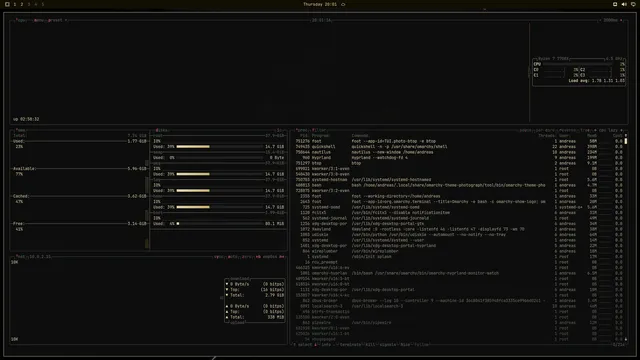Select the btop process row
This screenshot has width=640, height=360.
[459, 163]
